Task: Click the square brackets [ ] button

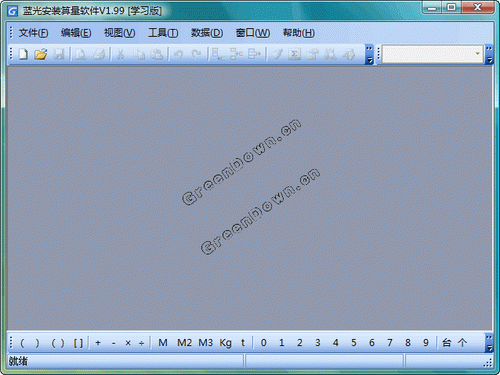Action: tap(78, 343)
